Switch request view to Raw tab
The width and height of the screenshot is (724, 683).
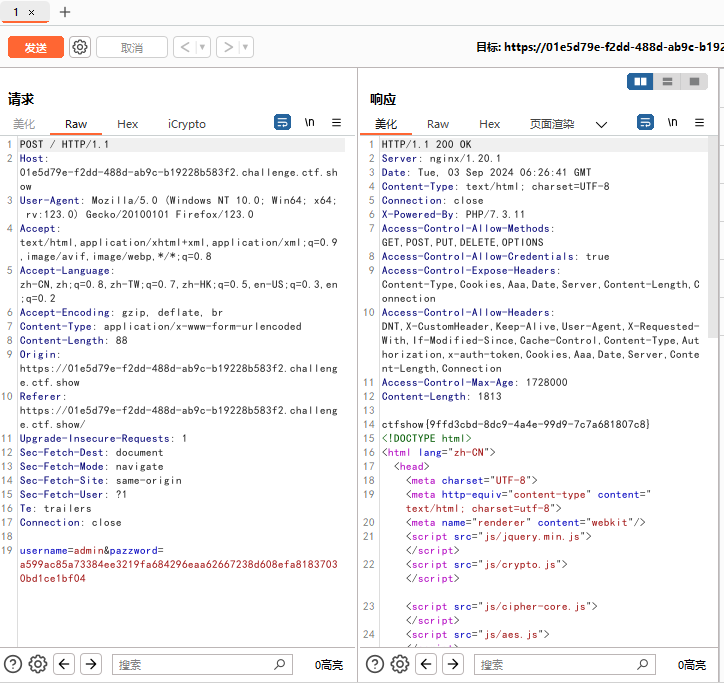coord(76,124)
